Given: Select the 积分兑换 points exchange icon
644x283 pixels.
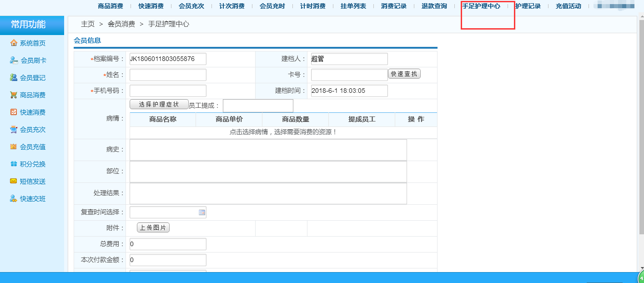Looking at the screenshot, I should (x=29, y=164).
